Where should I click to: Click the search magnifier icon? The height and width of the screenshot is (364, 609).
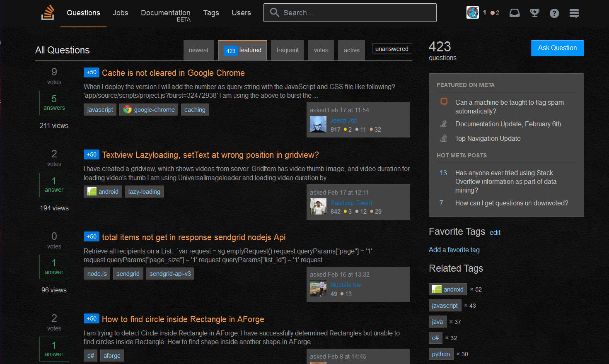[x=274, y=12]
